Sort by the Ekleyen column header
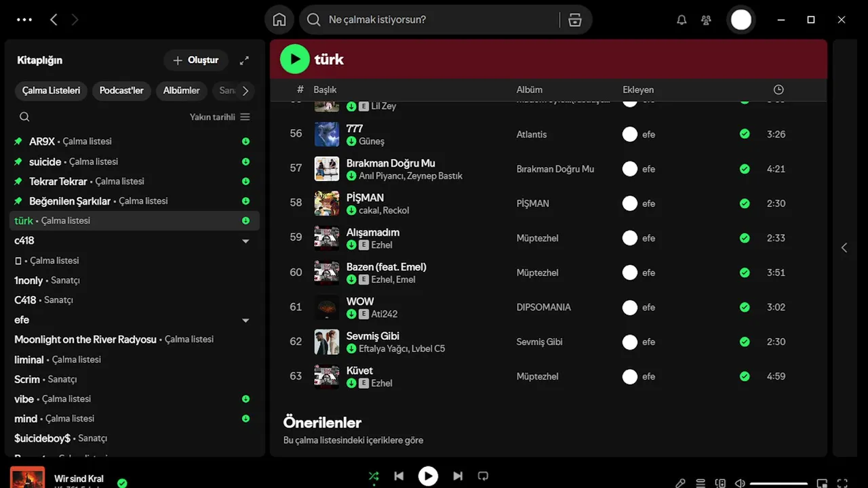868x488 pixels. click(638, 89)
